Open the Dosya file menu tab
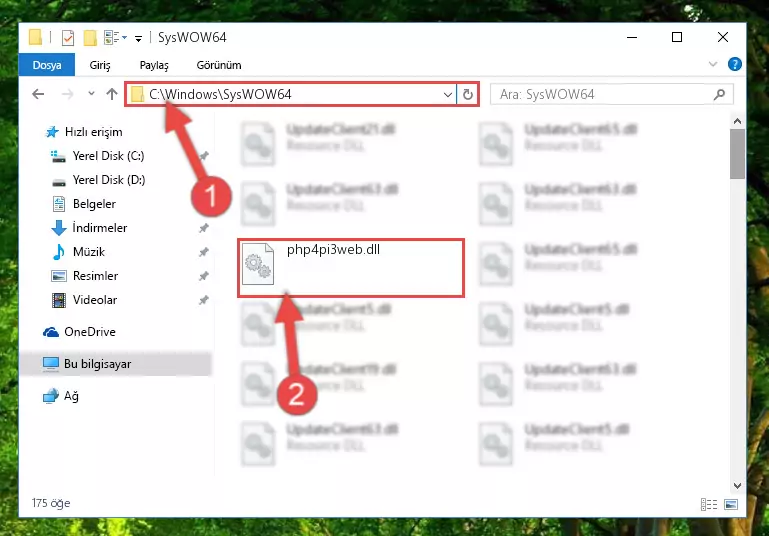 [47, 65]
